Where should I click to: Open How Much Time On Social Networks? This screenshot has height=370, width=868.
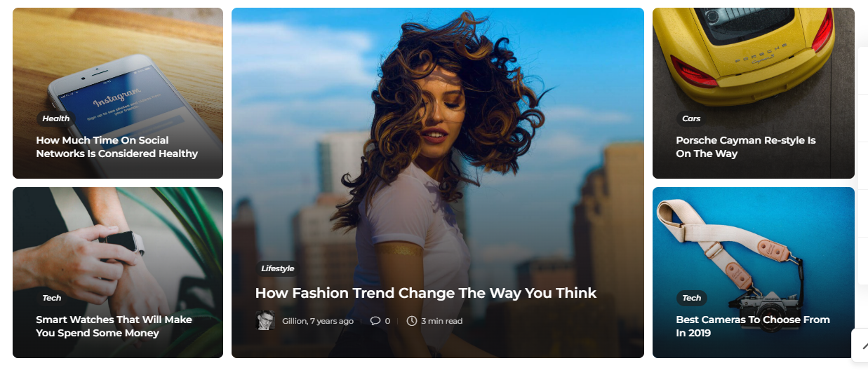(117, 146)
